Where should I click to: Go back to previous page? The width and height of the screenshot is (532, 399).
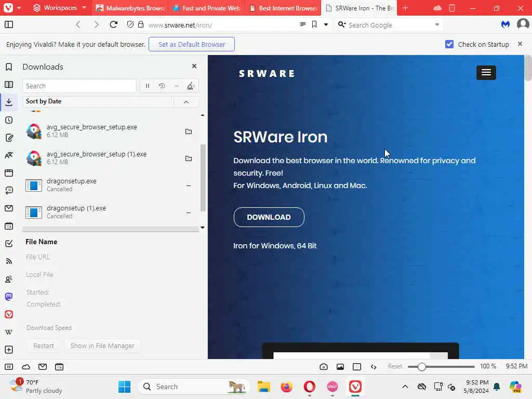click(78, 24)
